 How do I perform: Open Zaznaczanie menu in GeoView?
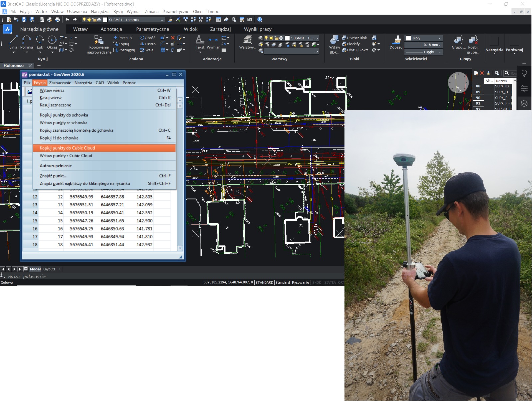tap(60, 83)
